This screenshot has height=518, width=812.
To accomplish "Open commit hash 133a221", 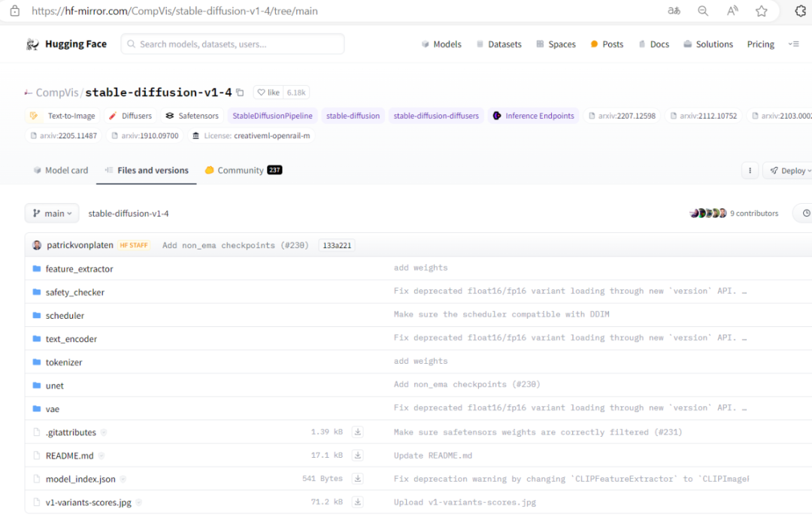I will tap(337, 246).
